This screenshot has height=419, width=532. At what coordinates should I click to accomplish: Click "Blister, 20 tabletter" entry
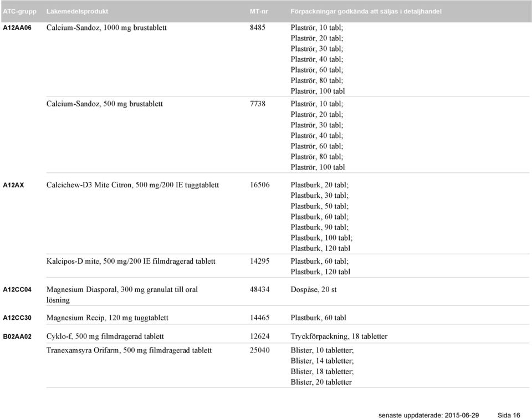[321, 382]
